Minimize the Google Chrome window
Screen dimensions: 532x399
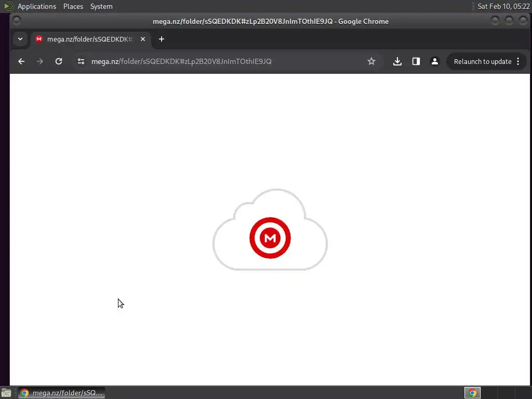[x=495, y=21]
